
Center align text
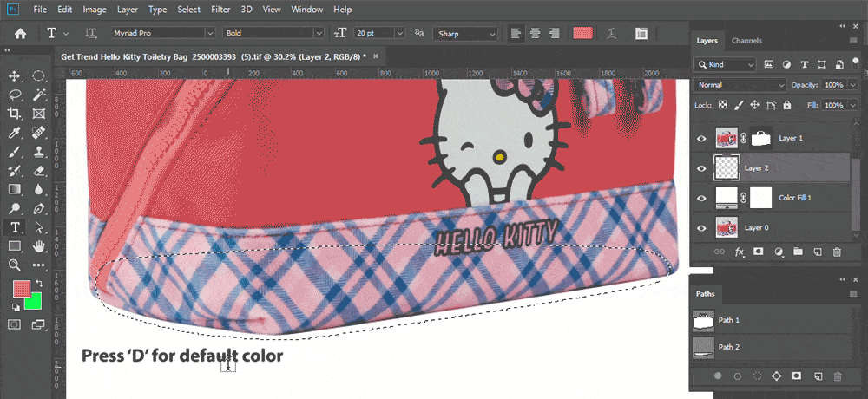pyautogui.click(x=535, y=33)
